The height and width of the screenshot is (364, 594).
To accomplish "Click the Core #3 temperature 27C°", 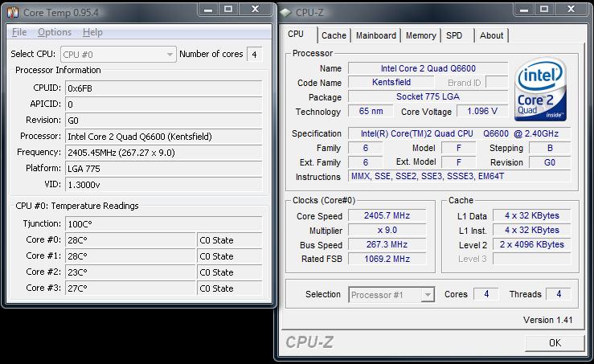I will pyautogui.click(x=131, y=288).
